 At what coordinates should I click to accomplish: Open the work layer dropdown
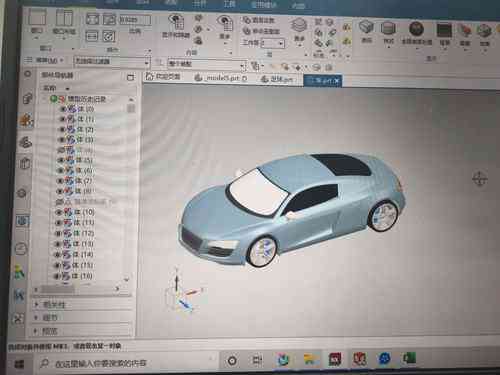tap(272, 43)
